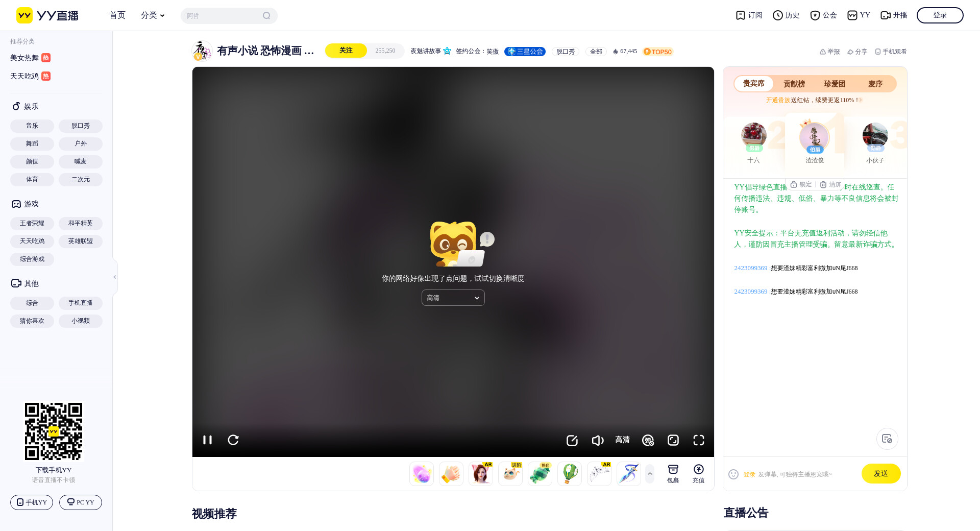The width and height of the screenshot is (980, 531).
Task: Toggle theater mode in the player bar
Action: click(x=673, y=440)
